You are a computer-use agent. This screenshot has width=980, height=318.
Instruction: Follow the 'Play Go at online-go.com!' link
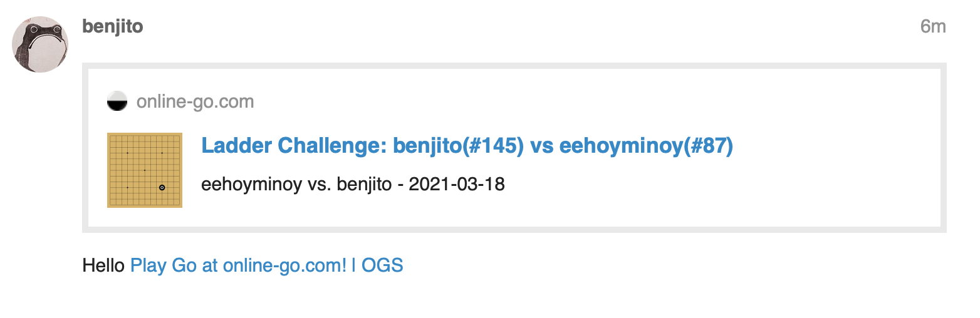238,265
